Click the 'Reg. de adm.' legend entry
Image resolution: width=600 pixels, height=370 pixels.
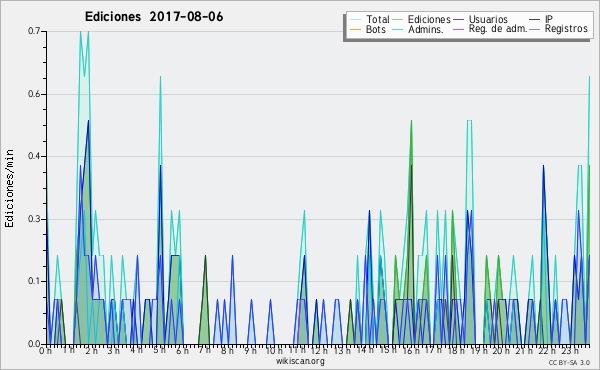point(490,29)
